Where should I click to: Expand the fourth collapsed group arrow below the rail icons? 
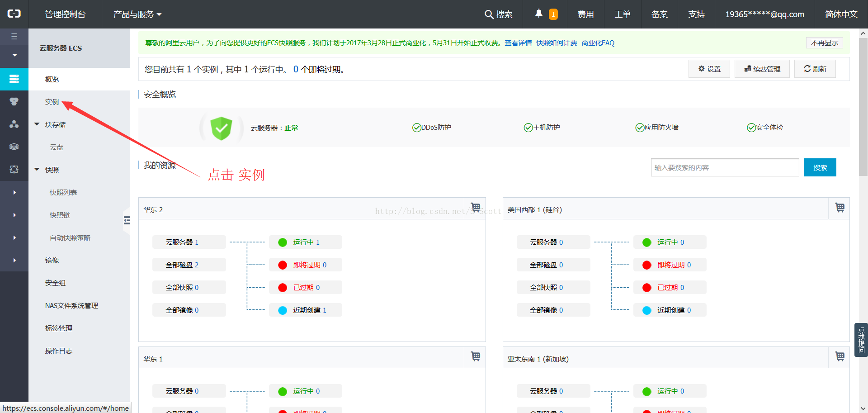pyautogui.click(x=14, y=260)
